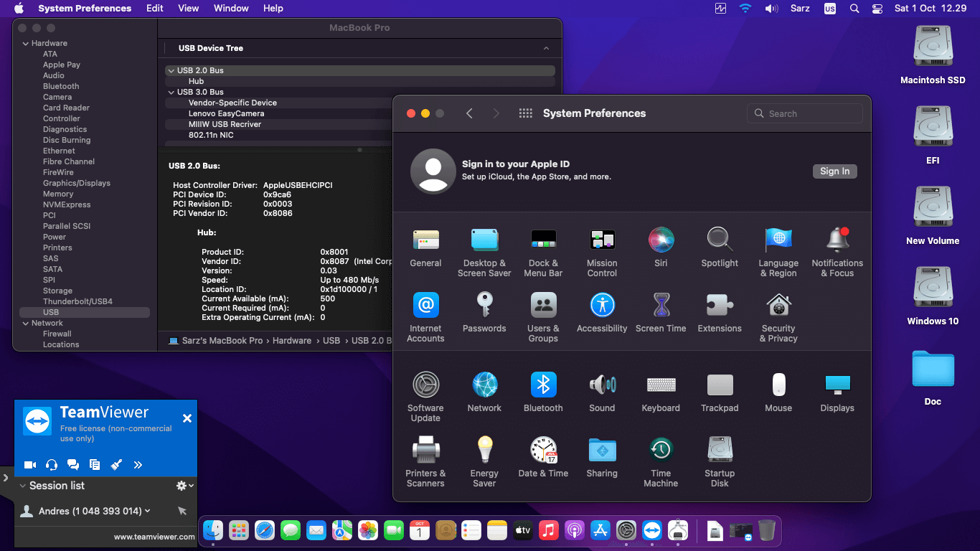Open Sharing preferences pane
The height and width of the screenshot is (551, 980).
coord(602,457)
